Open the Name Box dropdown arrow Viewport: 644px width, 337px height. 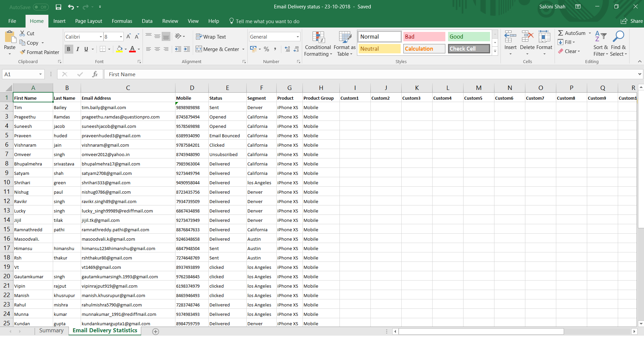(x=40, y=74)
